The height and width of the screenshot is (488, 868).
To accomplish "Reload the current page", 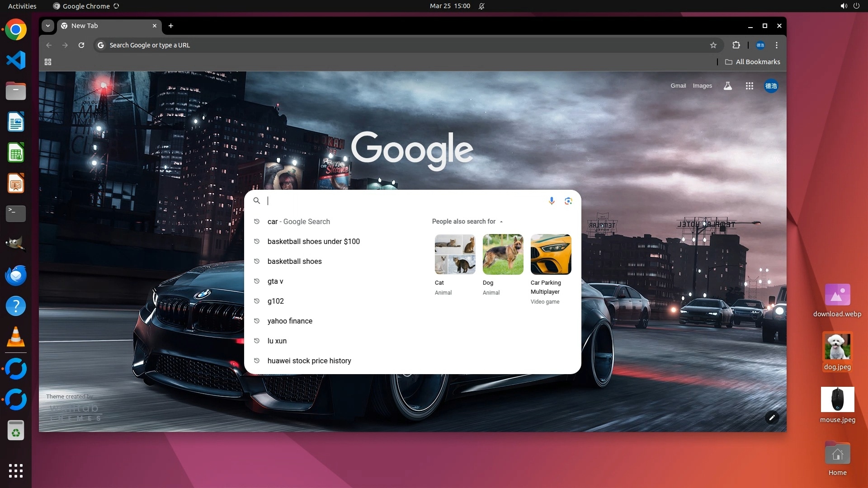I will [81, 45].
